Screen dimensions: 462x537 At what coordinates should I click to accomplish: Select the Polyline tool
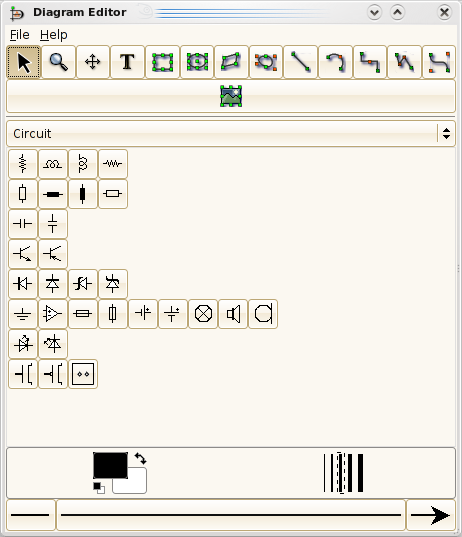404,62
